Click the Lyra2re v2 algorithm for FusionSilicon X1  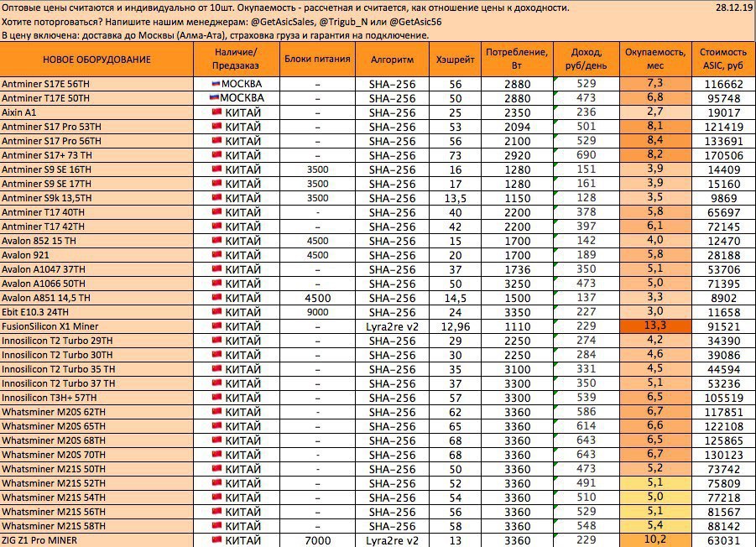pyautogui.click(x=392, y=326)
